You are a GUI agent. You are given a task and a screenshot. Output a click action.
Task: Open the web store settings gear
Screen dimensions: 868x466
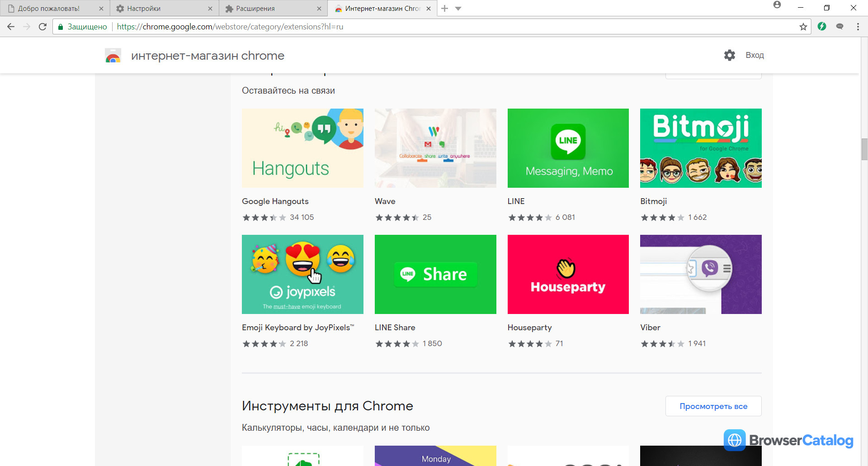point(729,55)
